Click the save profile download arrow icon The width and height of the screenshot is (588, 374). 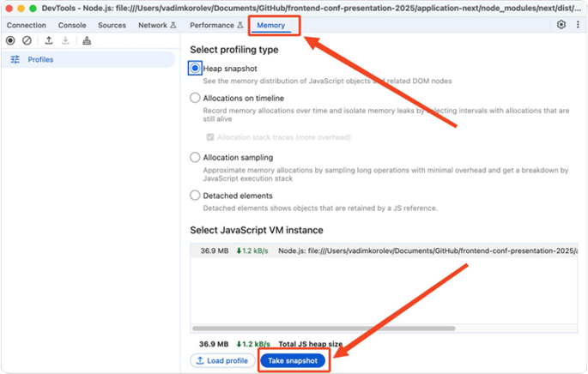tap(65, 40)
